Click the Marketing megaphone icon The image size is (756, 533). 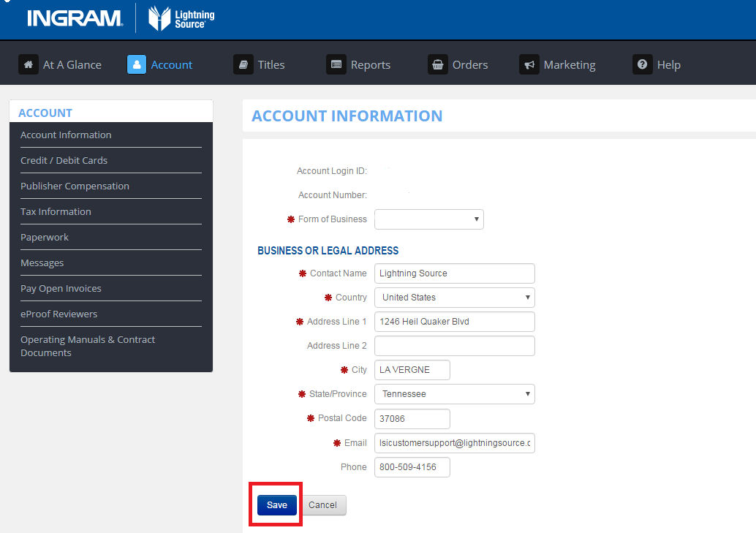529,64
